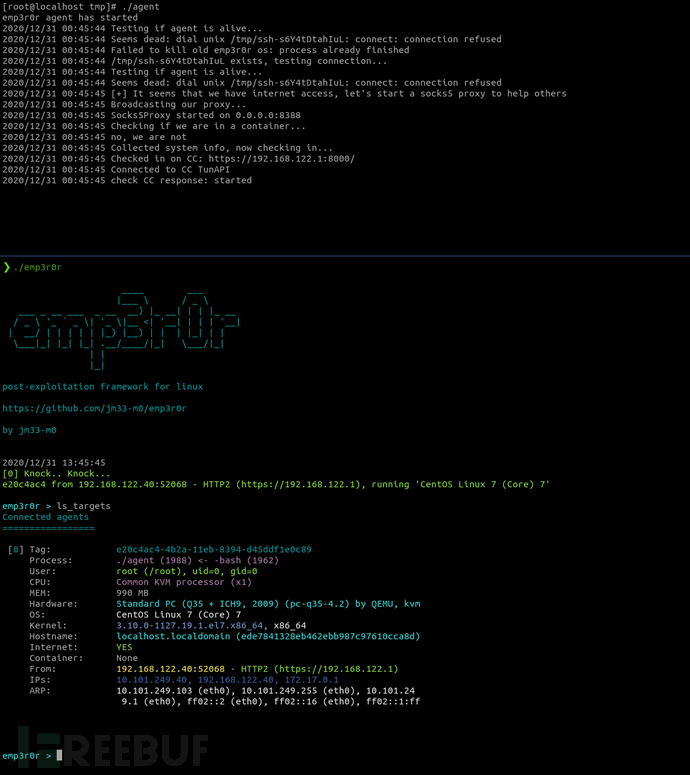Image resolution: width=690 pixels, height=775 pixels.
Task: Click the pane divider between terminals
Action: (x=345, y=256)
